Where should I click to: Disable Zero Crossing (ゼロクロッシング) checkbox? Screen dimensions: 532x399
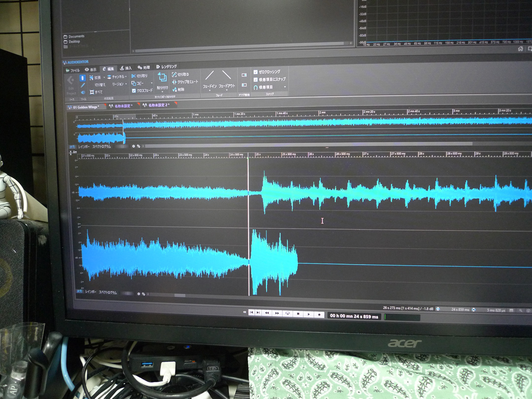tap(255, 72)
